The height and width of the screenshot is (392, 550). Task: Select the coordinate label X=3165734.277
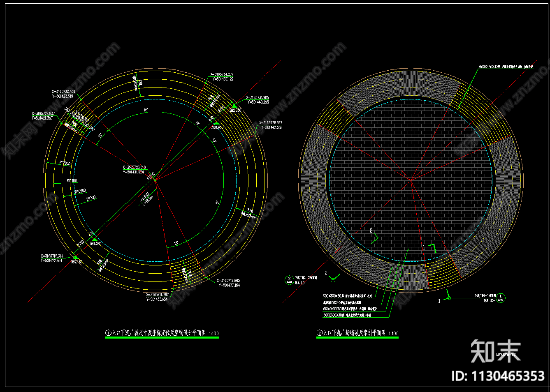click(222, 74)
